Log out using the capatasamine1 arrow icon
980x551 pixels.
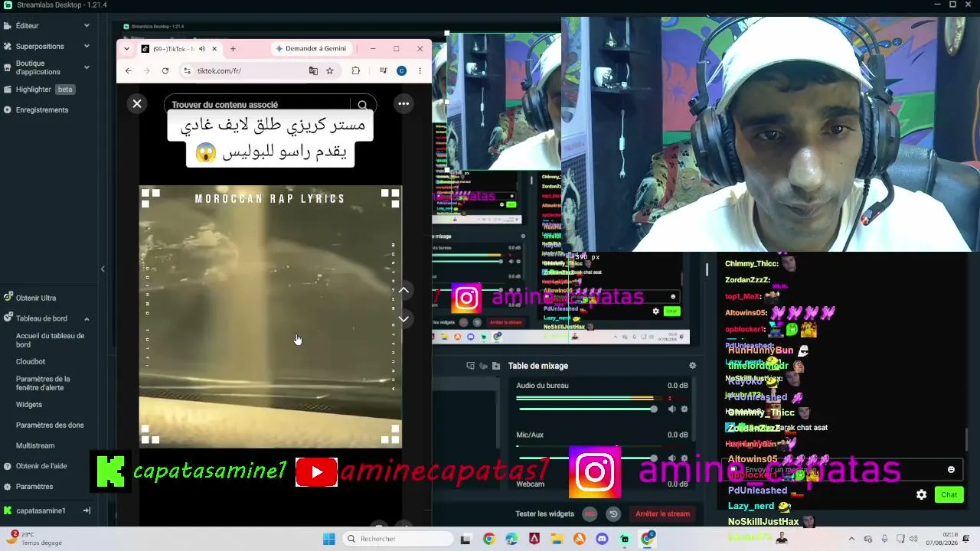point(87,510)
